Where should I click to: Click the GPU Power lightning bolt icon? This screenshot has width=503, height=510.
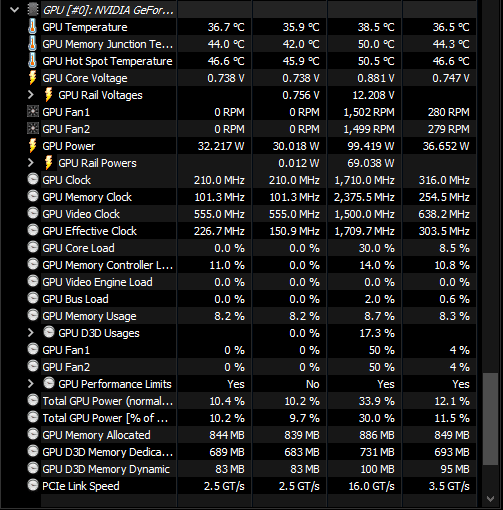point(32,146)
